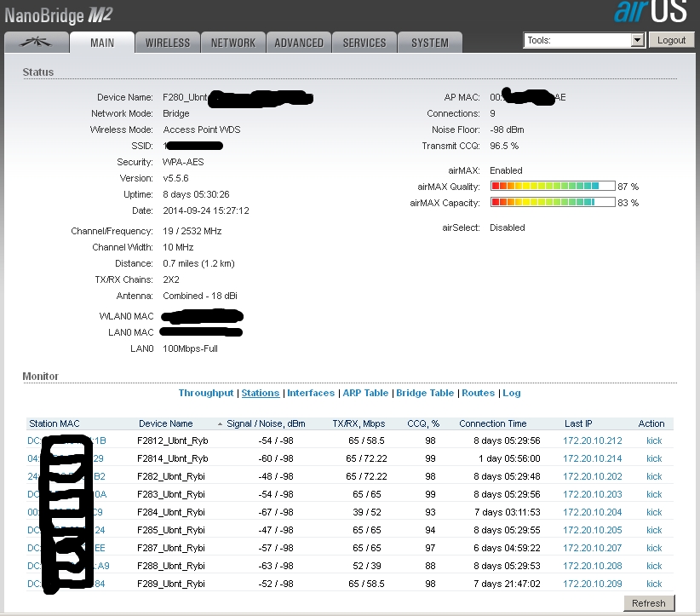Go to the ADVANCED tab

[x=299, y=43]
